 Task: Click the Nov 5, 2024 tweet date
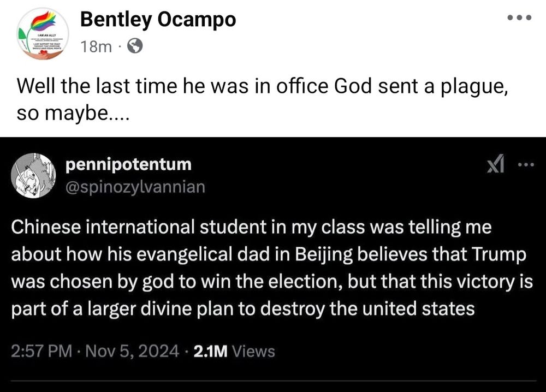(133, 351)
